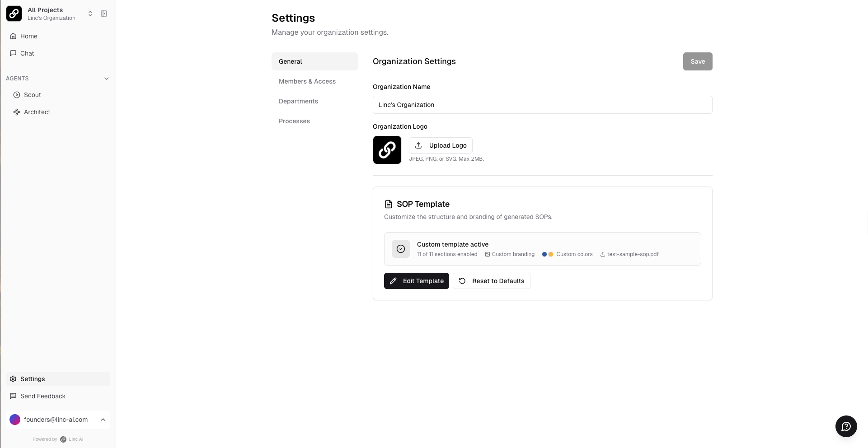Image resolution: width=868 pixels, height=448 pixels.
Task: Click the founders account avatar circle
Action: click(x=15, y=420)
